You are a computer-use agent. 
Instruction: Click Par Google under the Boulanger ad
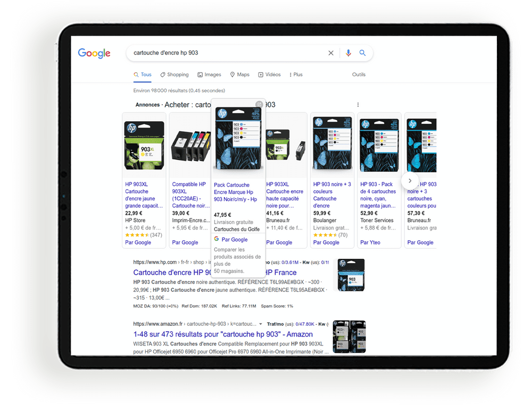(326, 243)
